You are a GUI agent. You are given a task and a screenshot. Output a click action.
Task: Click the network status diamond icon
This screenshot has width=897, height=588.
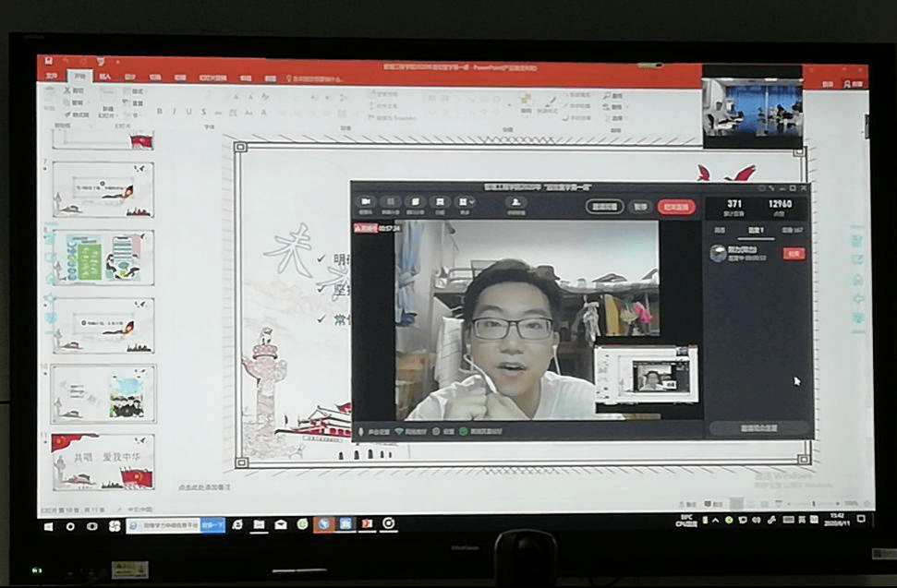399,431
